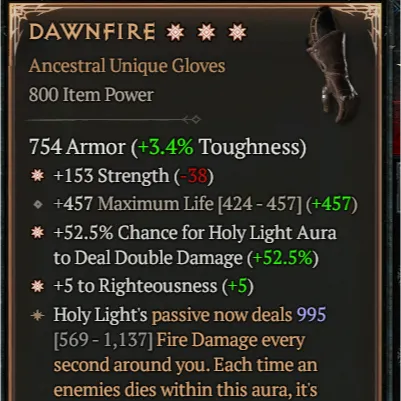Click the 800 Item Power line
This screenshot has width=401, height=401.
(x=91, y=95)
